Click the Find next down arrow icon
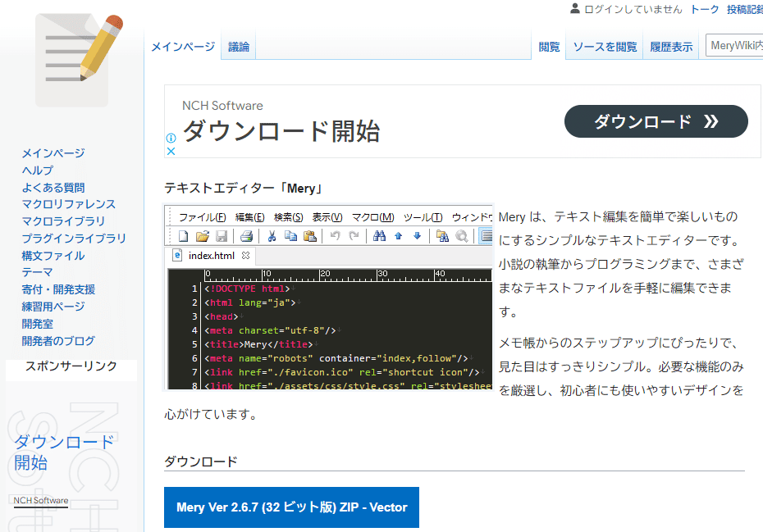 [x=417, y=236]
